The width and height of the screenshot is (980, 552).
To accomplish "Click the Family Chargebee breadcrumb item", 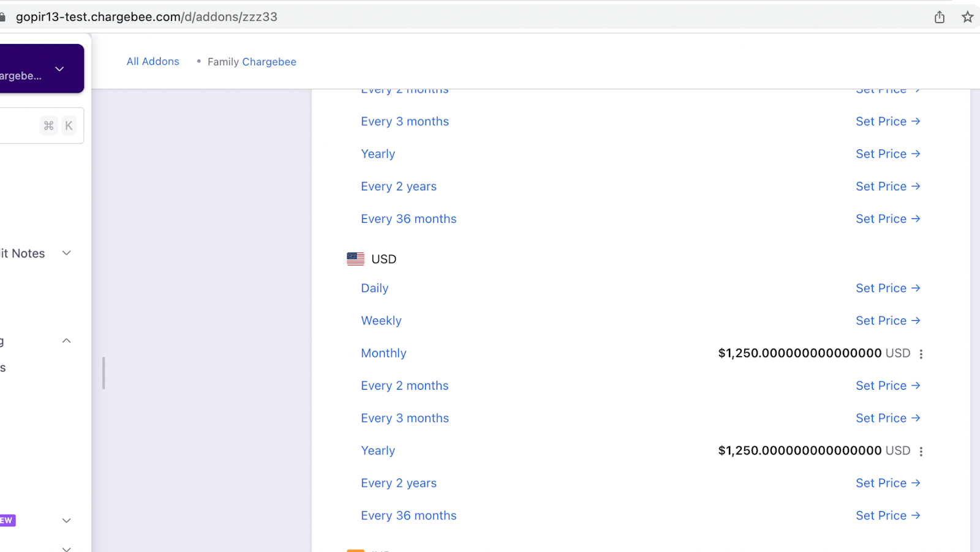I will point(252,62).
